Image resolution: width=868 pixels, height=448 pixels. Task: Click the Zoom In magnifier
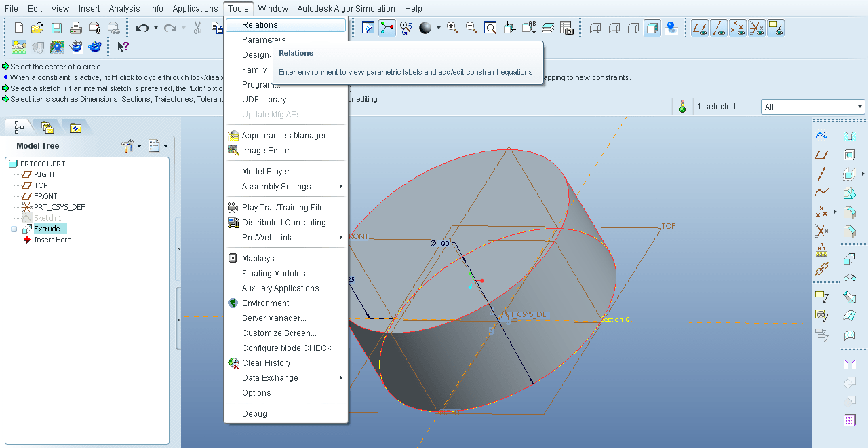[x=452, y=28]
